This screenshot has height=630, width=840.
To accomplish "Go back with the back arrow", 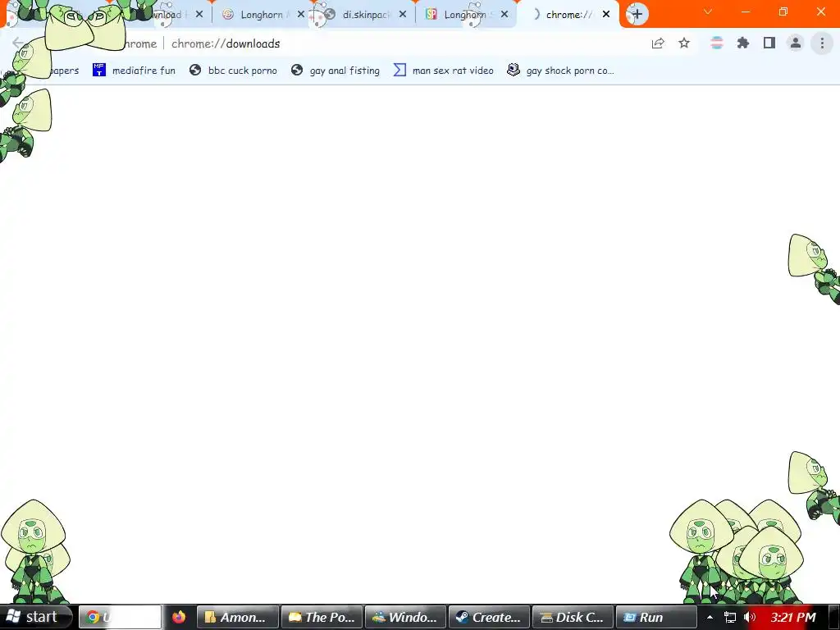I will coord(18,43).
